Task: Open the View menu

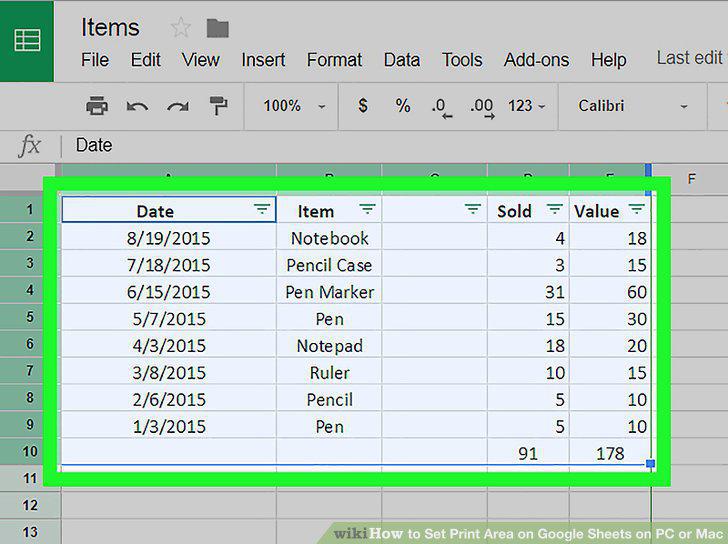Action: 201,60
